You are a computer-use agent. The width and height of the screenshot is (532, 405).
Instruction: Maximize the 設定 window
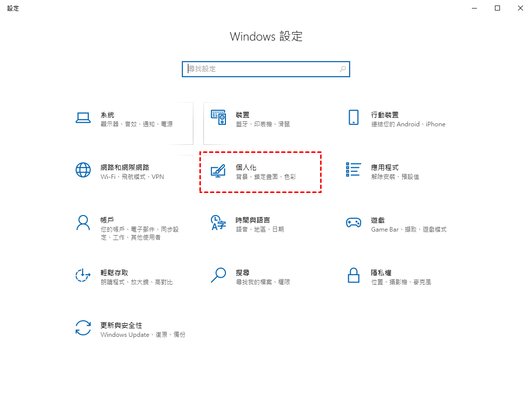497,8
